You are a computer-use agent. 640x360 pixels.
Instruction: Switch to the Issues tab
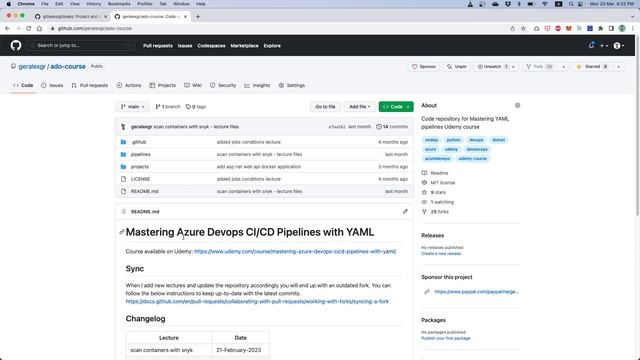click(52, 85)
